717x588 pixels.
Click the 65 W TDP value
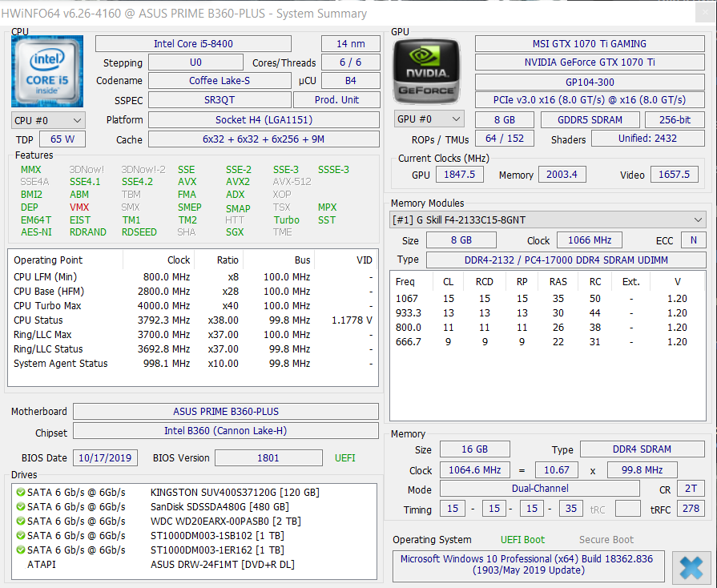tap(62, 139)
